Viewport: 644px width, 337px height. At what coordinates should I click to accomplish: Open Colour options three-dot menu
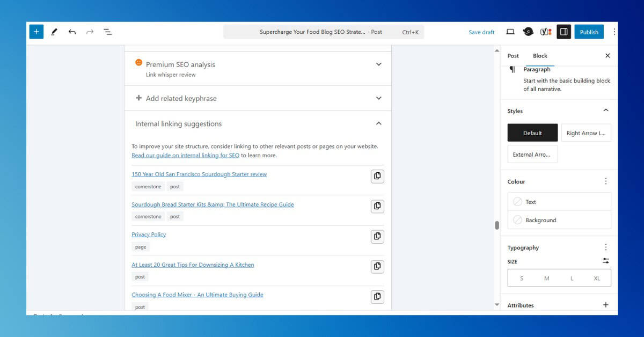coord(606,181)
